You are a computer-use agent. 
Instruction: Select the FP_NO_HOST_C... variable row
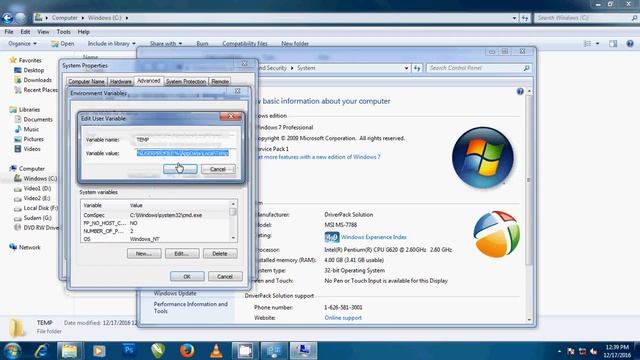click(156, 223)
